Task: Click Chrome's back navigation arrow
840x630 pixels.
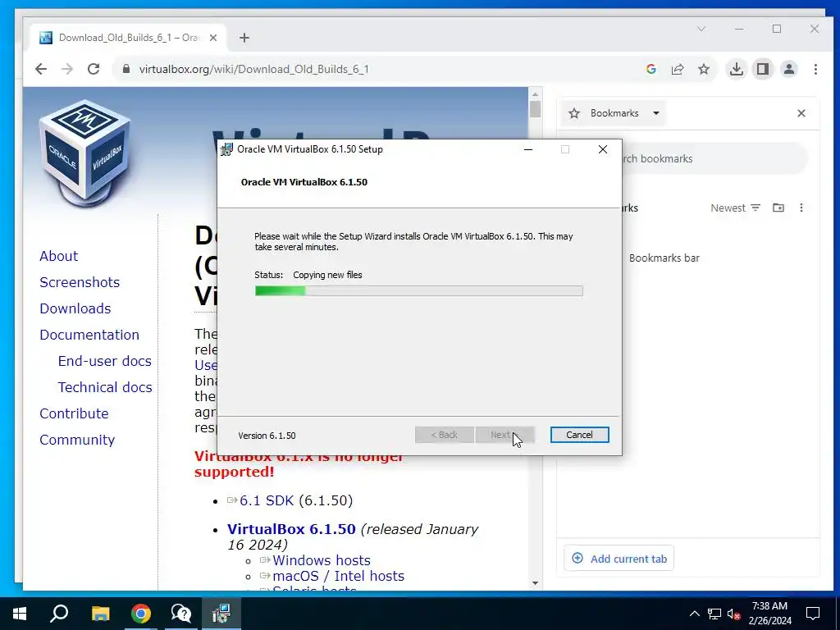Action: [41, 69]
